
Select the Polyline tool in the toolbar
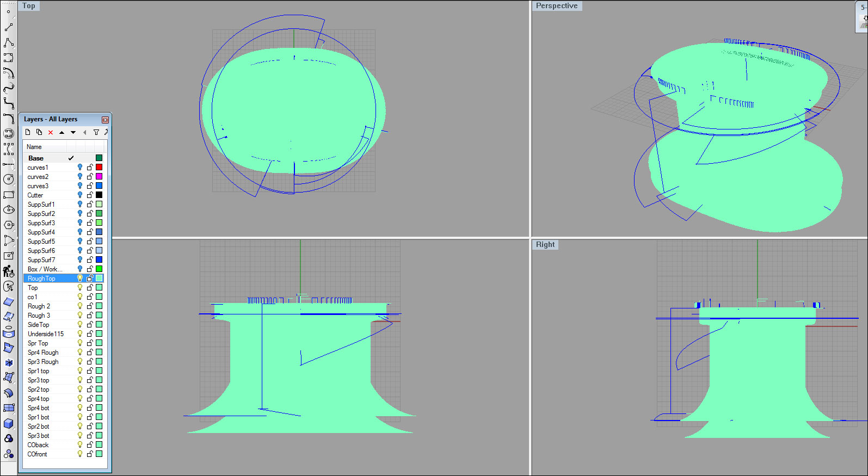coord(9,42)
